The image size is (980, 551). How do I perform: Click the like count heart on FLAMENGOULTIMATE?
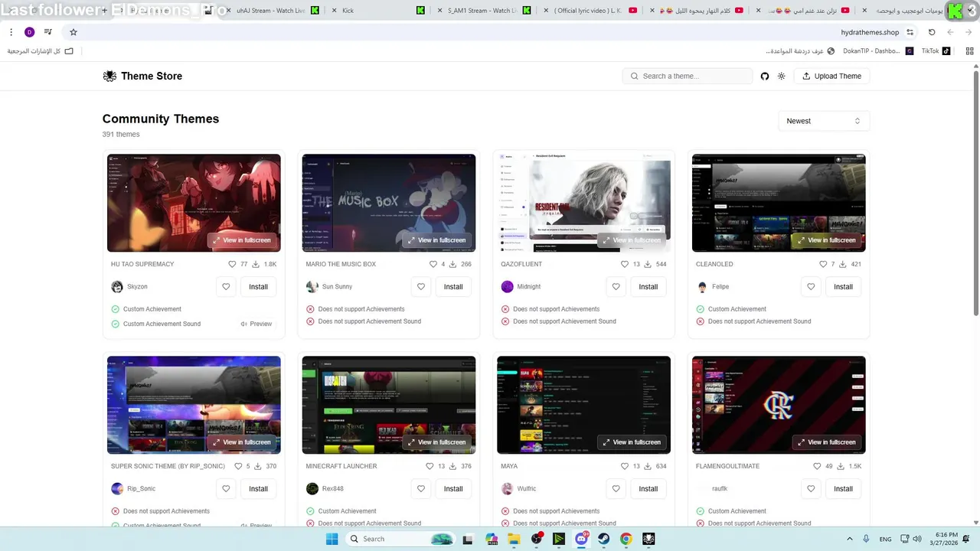[x=818, y=466]
